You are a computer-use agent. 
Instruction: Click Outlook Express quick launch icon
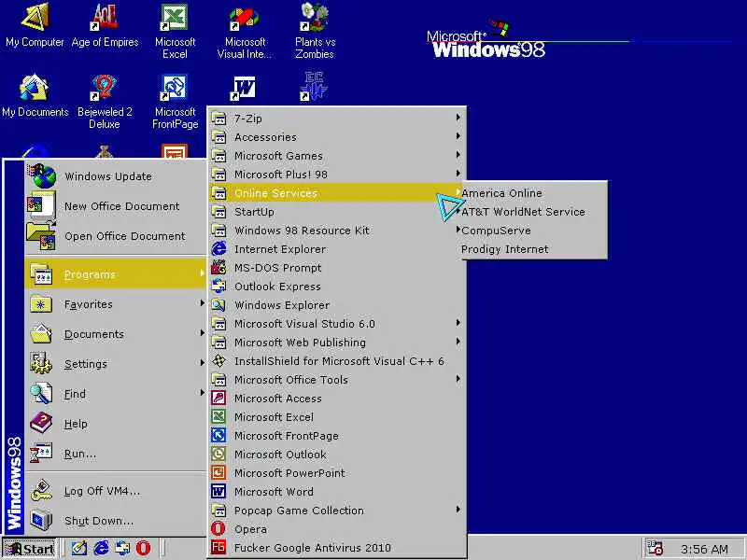point(122,548)
